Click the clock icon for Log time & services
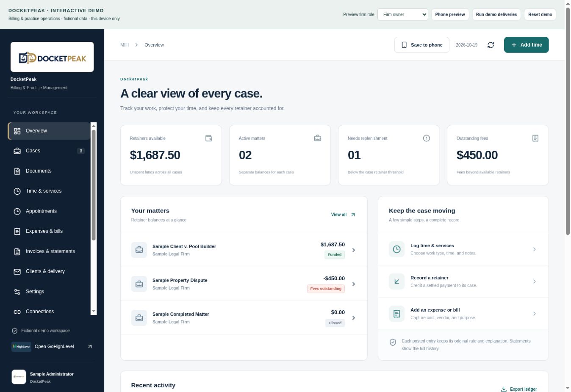The width and height of the screenshot is (571, 392). pos(397,249)
